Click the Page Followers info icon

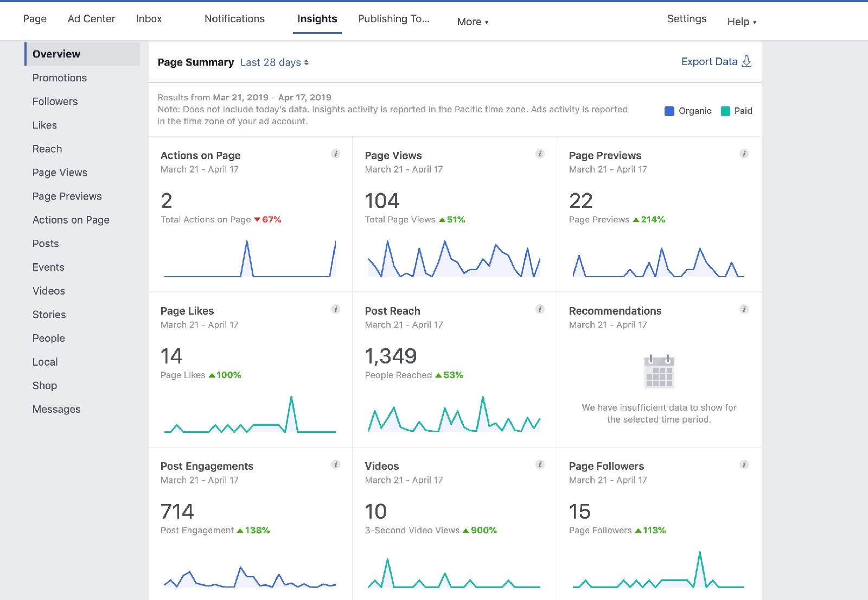point(744,464)
